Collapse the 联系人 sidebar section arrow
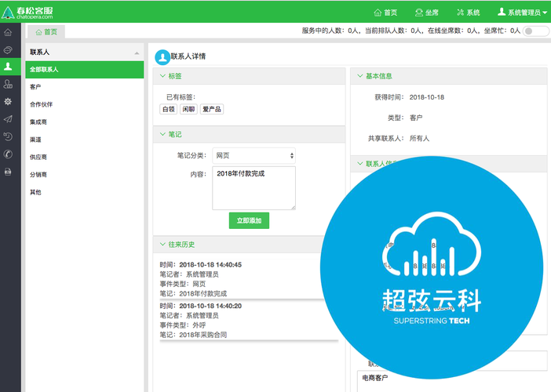Viewport: 551px width, 392px height. pyautogui.click(x=137, y=53)
